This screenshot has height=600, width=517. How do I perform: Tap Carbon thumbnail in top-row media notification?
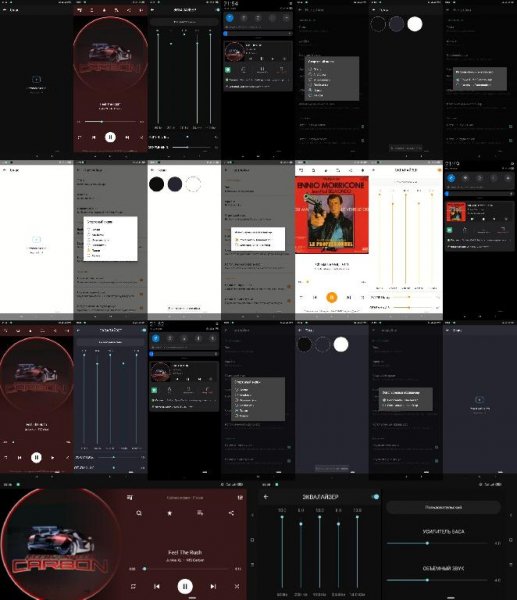click(x=234, y=52)
